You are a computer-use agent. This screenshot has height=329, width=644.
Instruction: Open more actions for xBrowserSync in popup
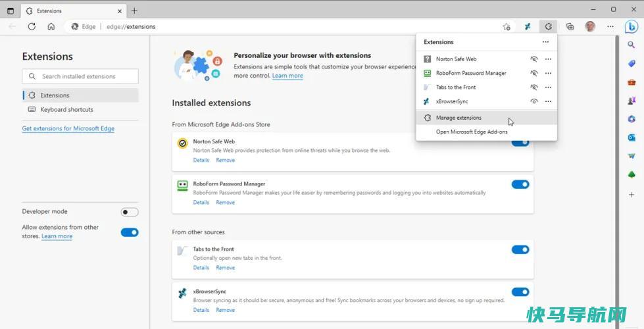(549, 101)
